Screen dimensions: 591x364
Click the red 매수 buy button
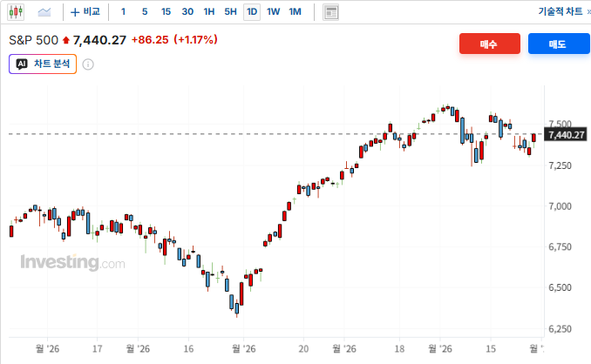(x=490, y=44)
